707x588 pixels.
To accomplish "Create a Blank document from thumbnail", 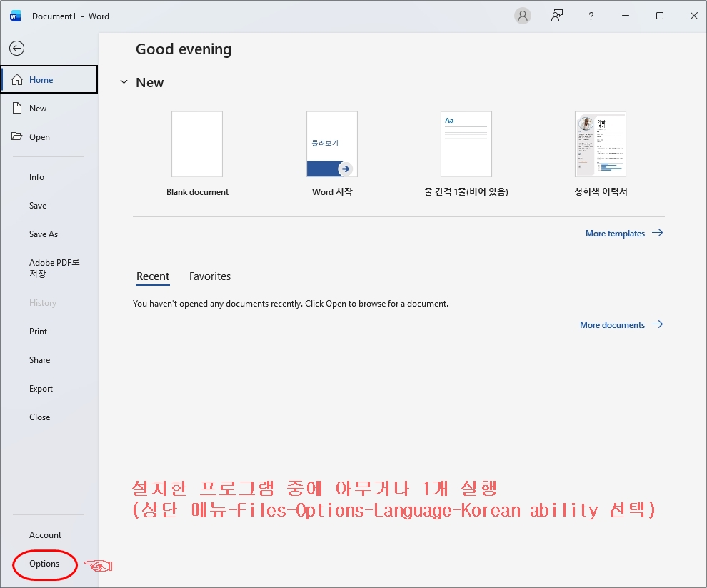I will point(197,144).
